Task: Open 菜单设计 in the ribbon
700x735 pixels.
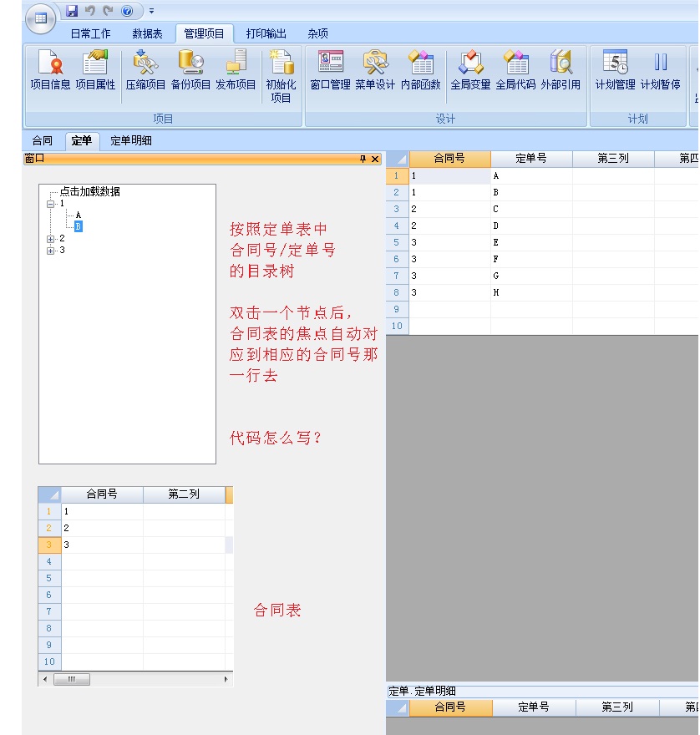Action: (375, 70)
